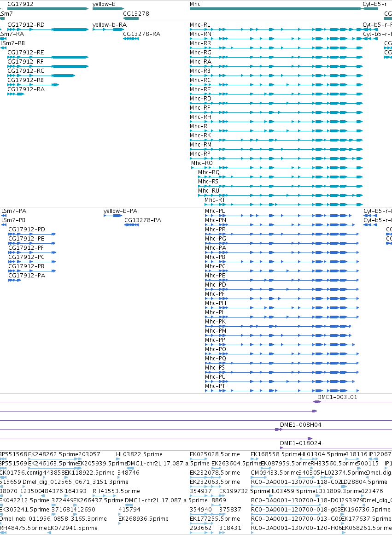Click the Mhc-PG protein label
Image resolution: width=392 pixels, height=535 pixels.
[216, 239]
